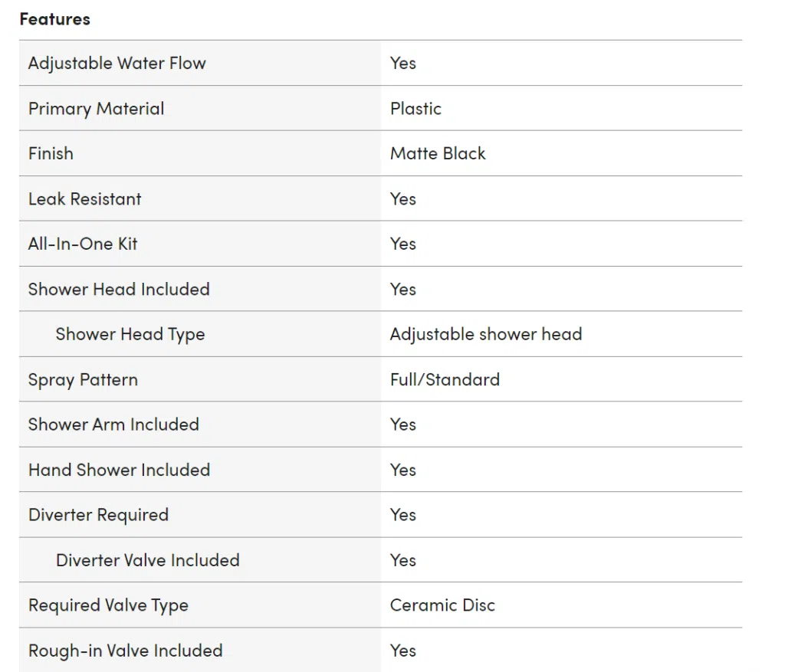Select the Spray Pattern label
The width and height of the screenshot is (785, 672).
[83, 380]
